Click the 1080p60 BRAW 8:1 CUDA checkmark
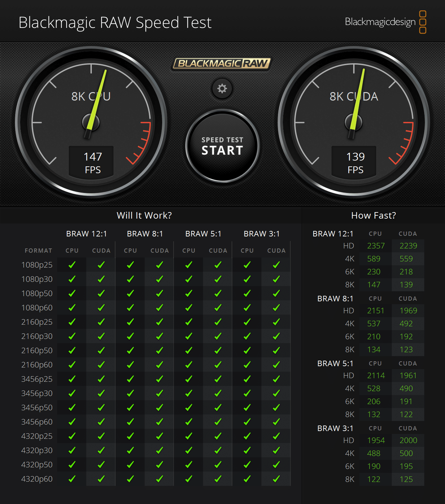Viewport: 445px width, 504px height. 160,308
